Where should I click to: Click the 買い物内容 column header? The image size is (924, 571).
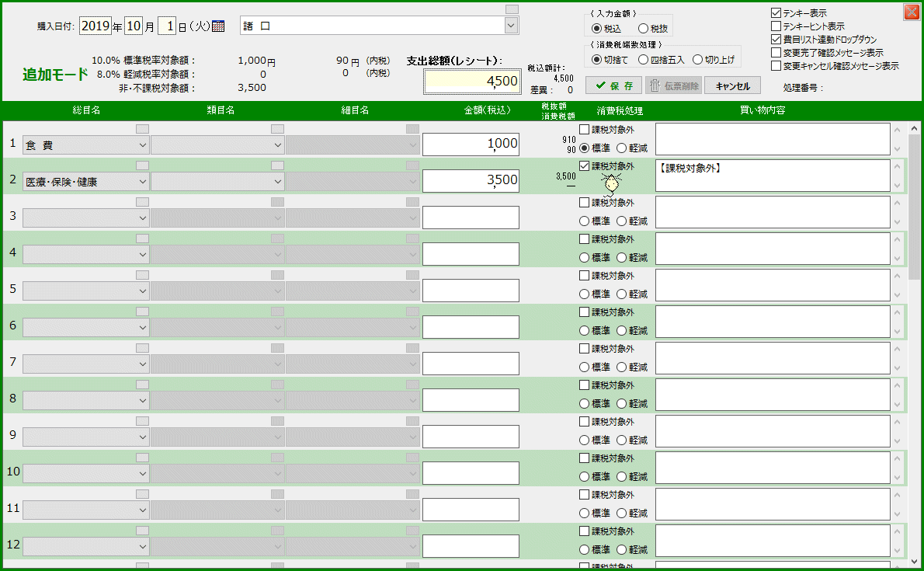tap(762, 110)
